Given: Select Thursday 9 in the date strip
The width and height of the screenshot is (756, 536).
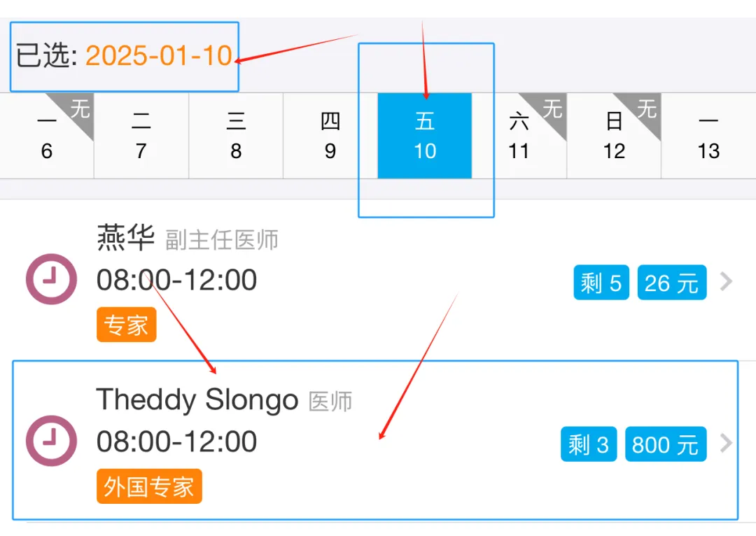Looking at the screenshot, I should (330, 136).
